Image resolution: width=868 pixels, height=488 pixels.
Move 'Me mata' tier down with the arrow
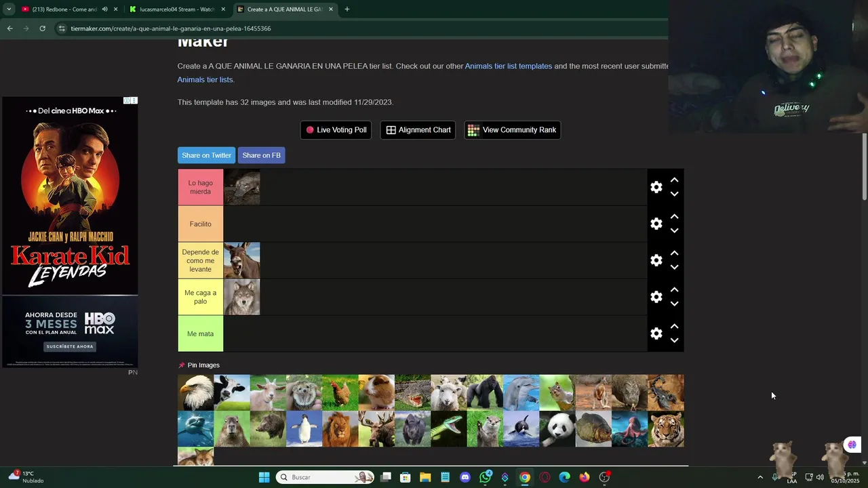[674, 340]
